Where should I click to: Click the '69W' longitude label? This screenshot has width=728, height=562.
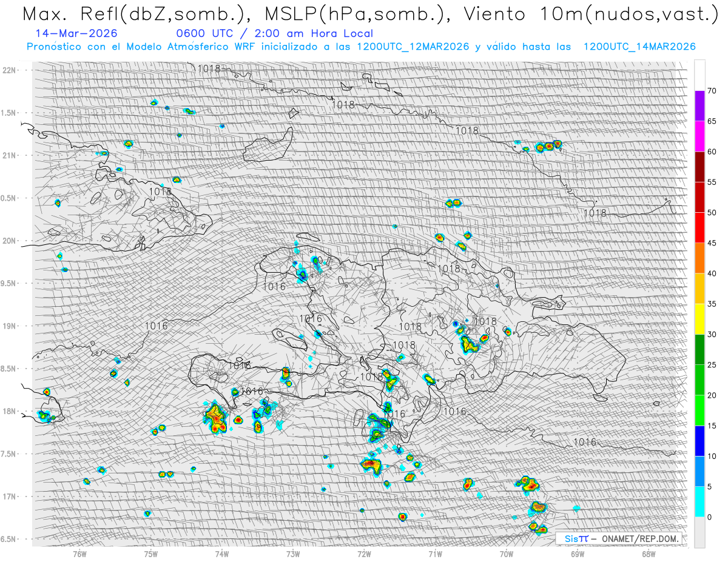(578, 554)
